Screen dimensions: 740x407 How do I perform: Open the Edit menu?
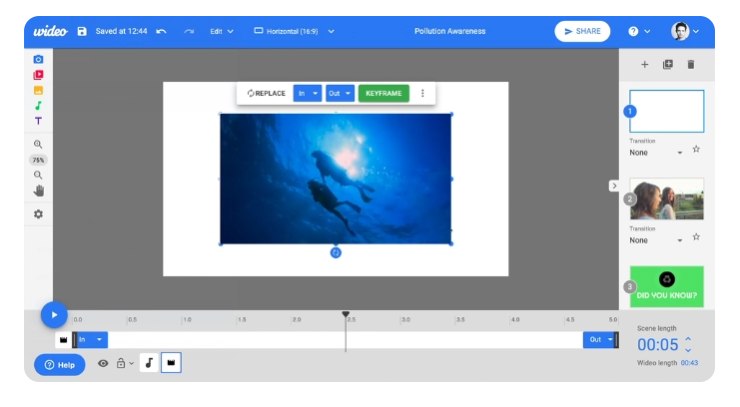[x=221, y=31]
